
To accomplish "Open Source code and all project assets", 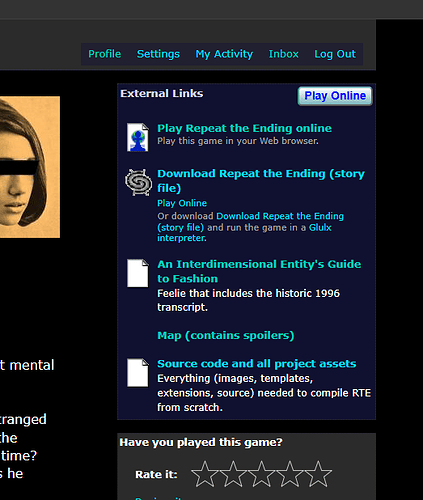I will (257, 364).
